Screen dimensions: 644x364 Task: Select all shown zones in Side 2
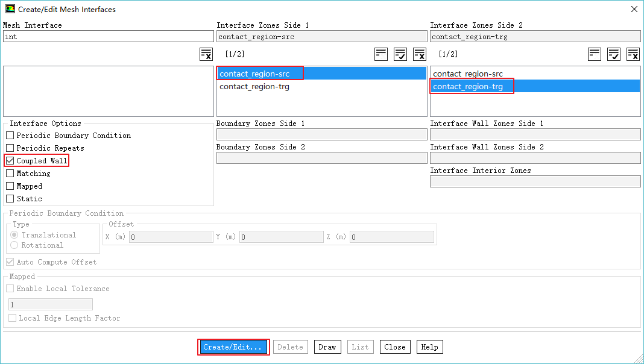click(614, 54)
